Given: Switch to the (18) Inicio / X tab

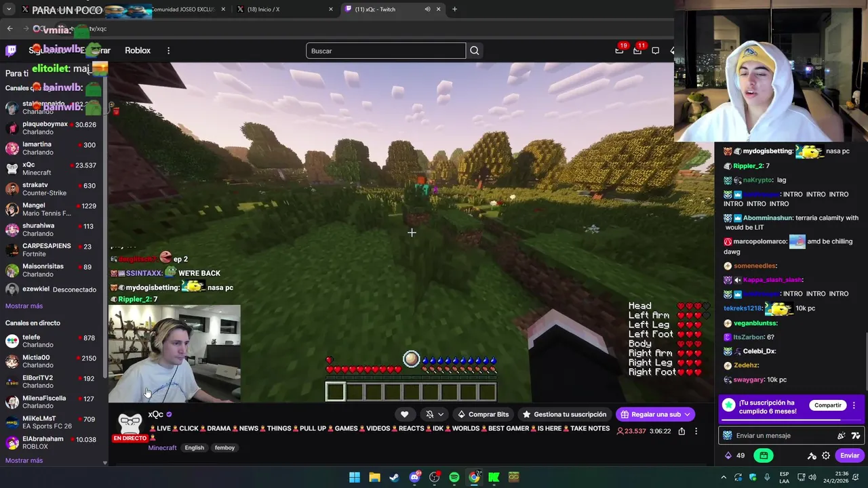Looking at the screenshot, I should click(283, 9).
